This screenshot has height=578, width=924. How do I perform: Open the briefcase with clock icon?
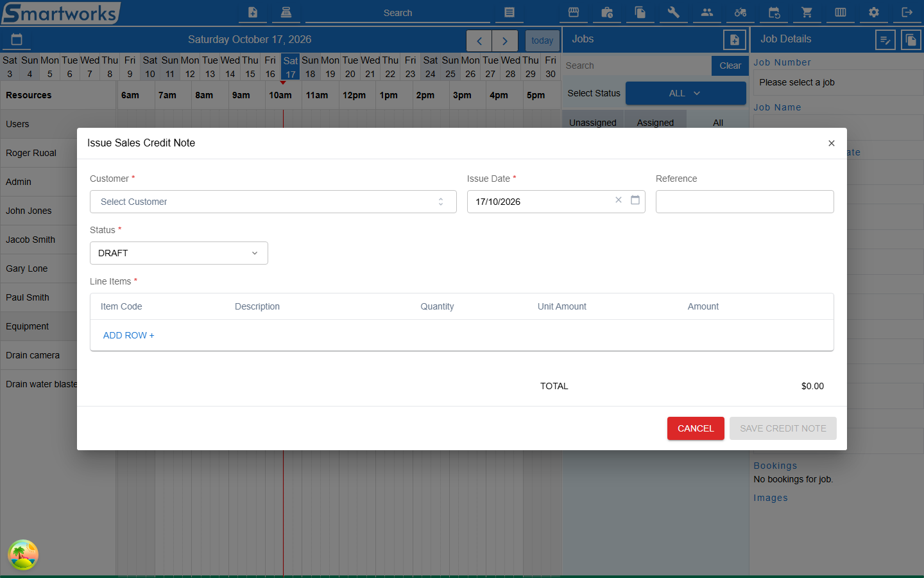point(607,12)
